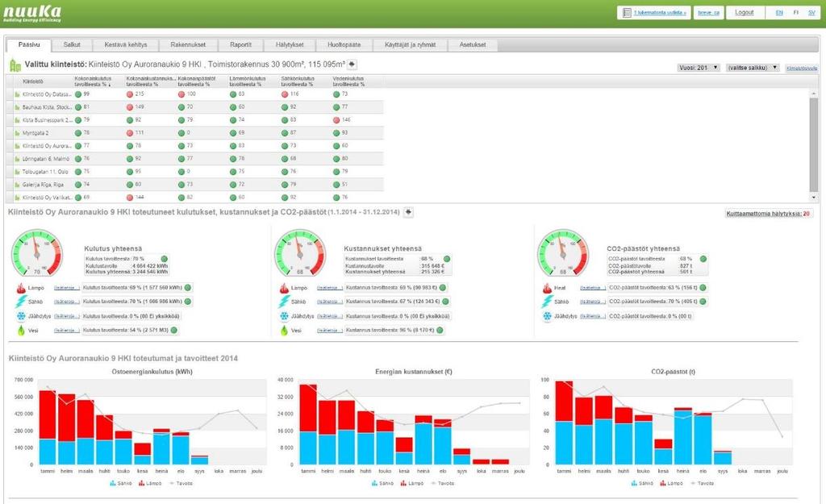Switch language to EN
This screenshot has width=826, height=504.
point(779,13)
